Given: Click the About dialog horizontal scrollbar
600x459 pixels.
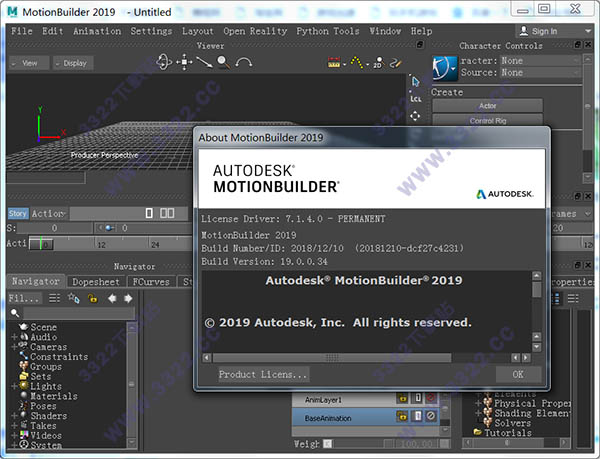Looking at the screenshot, I should [332, 358].
